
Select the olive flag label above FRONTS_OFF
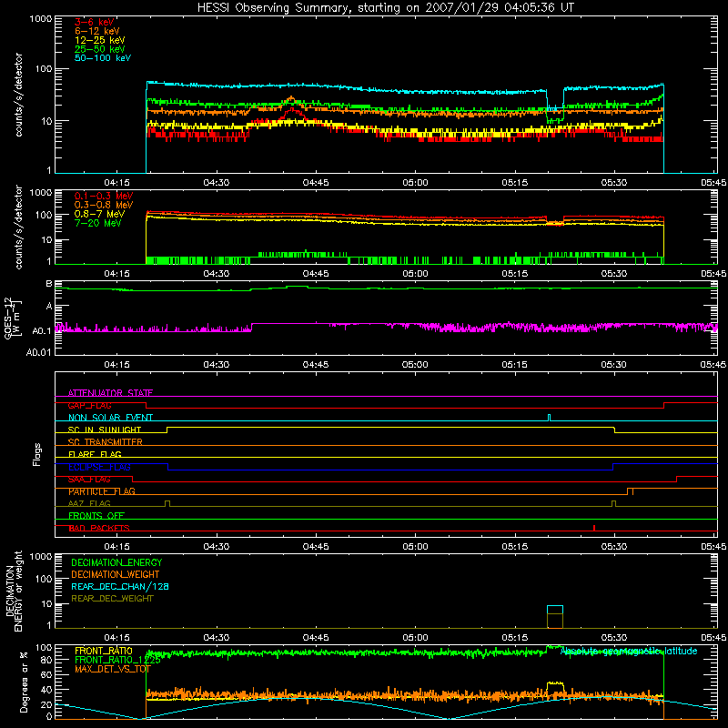pyautogui.click(x=89, y=503)
